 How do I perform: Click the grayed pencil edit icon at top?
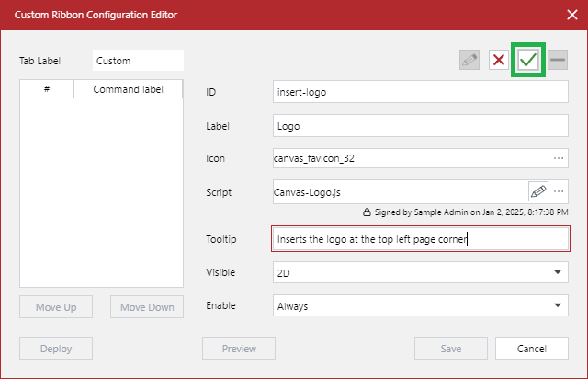click(x=469, y=61)
